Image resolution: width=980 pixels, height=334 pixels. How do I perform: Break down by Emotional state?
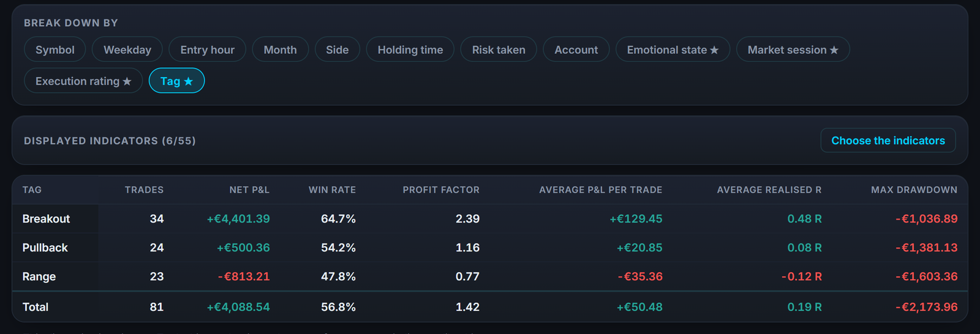(673, 50)
